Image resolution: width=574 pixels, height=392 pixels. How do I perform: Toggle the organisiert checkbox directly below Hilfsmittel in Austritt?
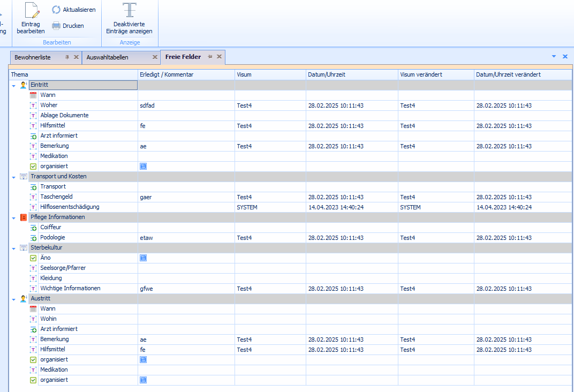click(x=143, y=360)
